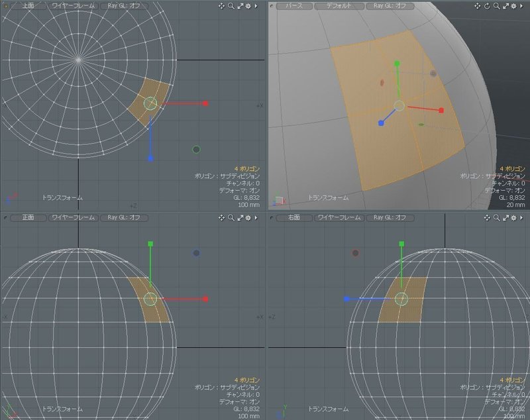Open デフォルト shading menu in パース viewport
This screenshot has height=420, width=530.
(339, 6)
